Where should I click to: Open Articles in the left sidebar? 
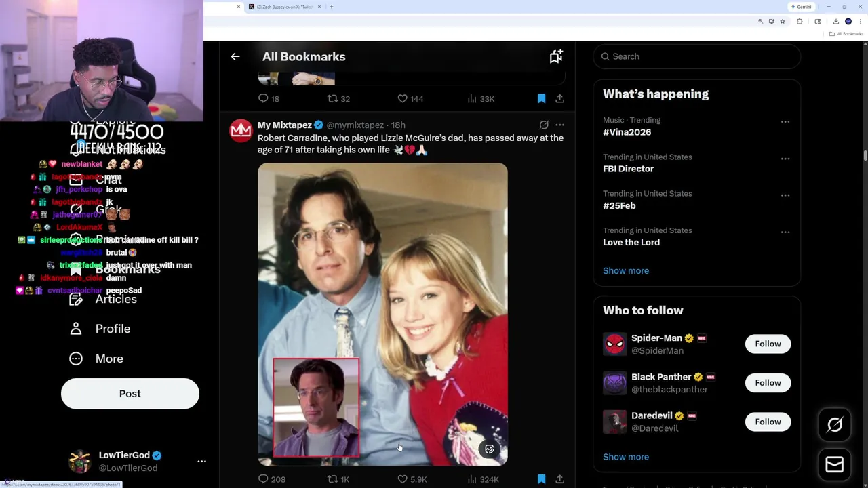[103, 299]
